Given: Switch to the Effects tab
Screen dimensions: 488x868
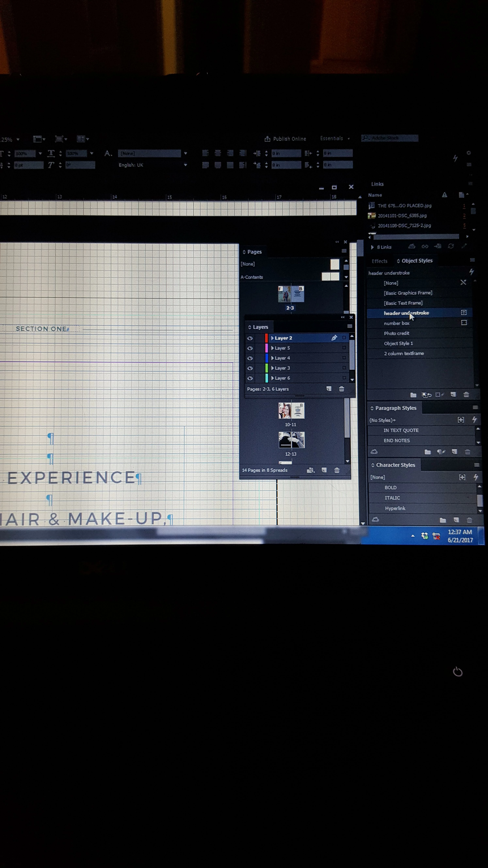Looking at the screenshot, I should 379,261.
